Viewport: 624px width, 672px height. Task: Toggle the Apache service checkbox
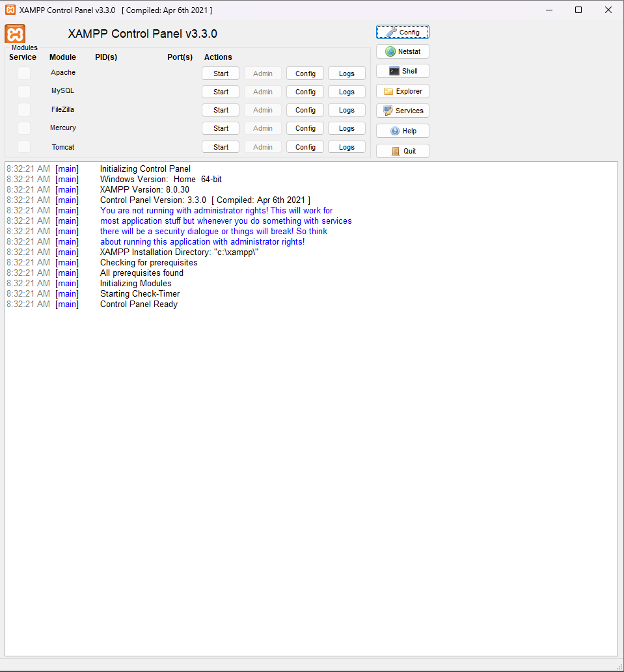click(x=24, y=74)
